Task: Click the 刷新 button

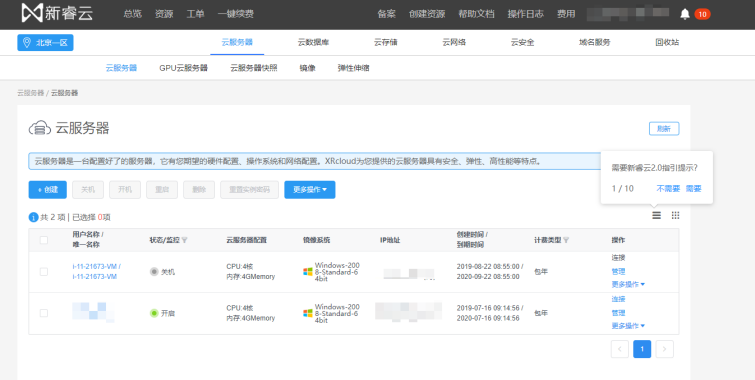Action: click(664, 129)
